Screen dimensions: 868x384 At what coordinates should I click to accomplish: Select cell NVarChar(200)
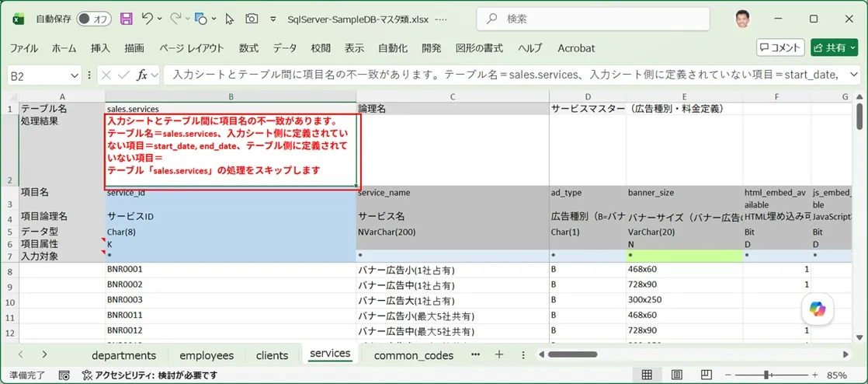453,232
